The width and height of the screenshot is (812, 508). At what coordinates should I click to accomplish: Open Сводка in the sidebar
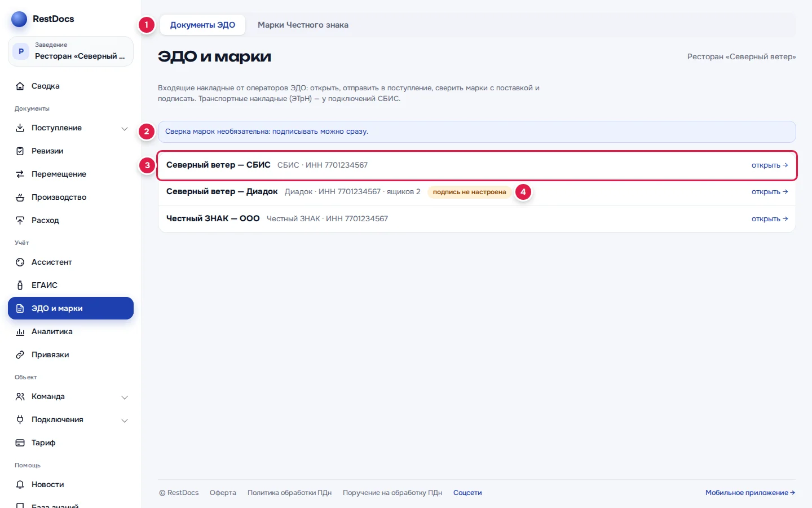[70, 86]
